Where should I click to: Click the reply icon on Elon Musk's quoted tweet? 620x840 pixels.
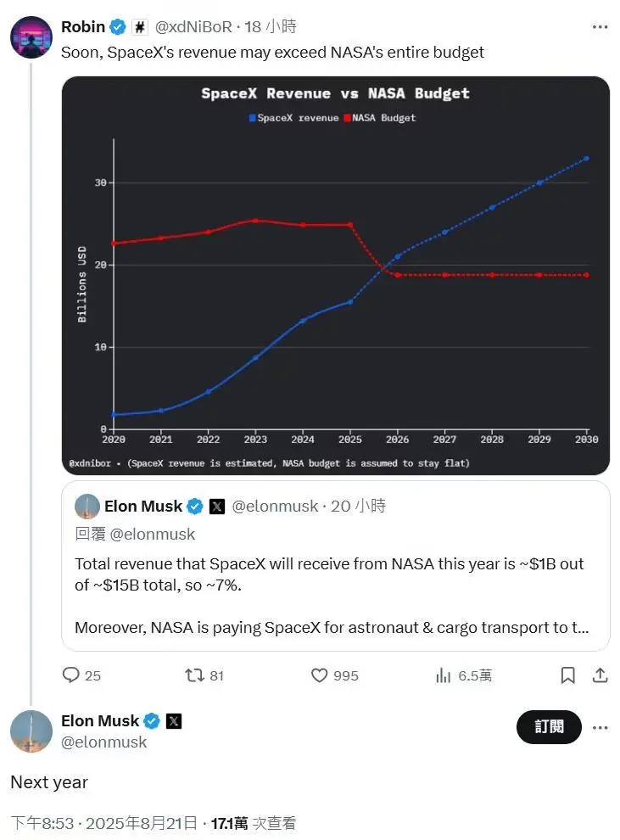[70, 675]
